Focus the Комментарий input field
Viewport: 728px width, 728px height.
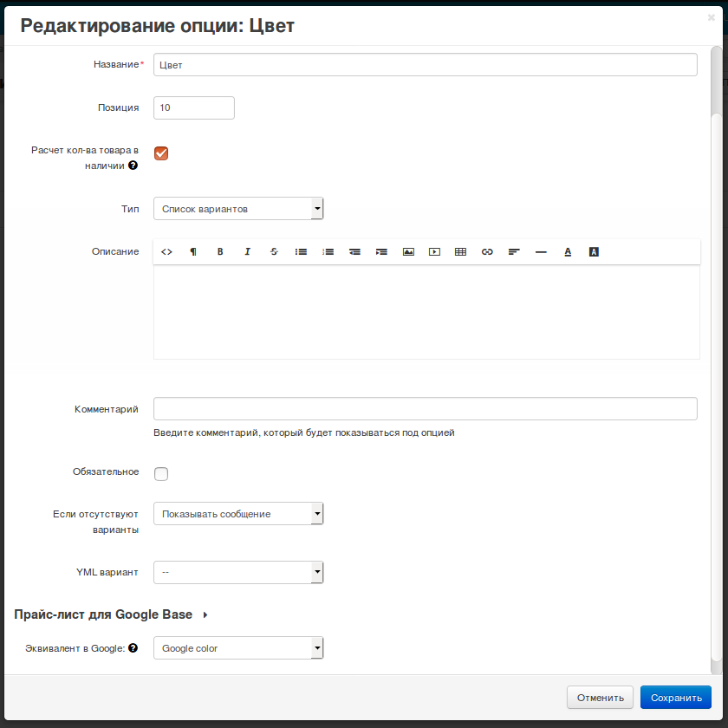pyautogui.click(x=426, y=408)
